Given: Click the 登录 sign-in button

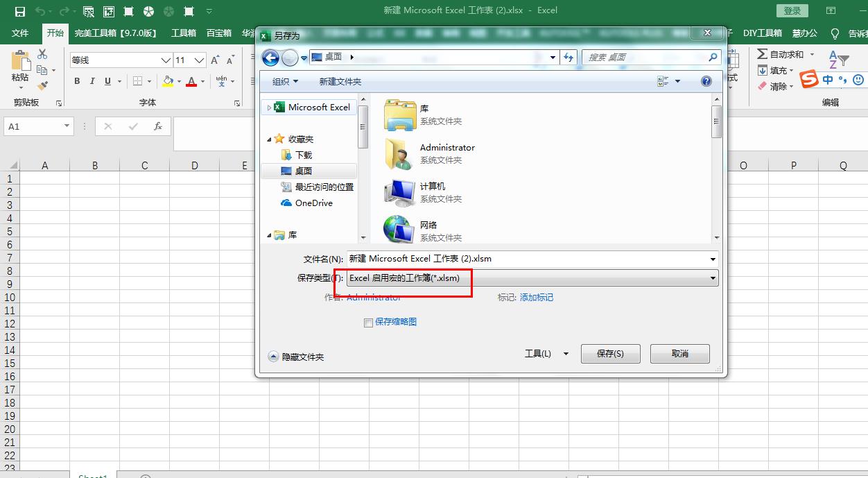Looking at the screenshot, I should [792, 10].
